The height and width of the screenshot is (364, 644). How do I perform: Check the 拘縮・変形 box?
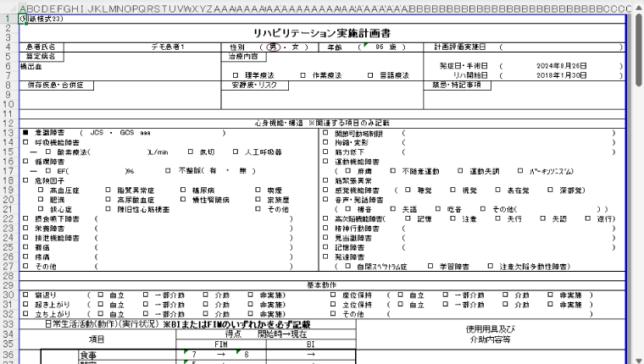coord(325,142)
